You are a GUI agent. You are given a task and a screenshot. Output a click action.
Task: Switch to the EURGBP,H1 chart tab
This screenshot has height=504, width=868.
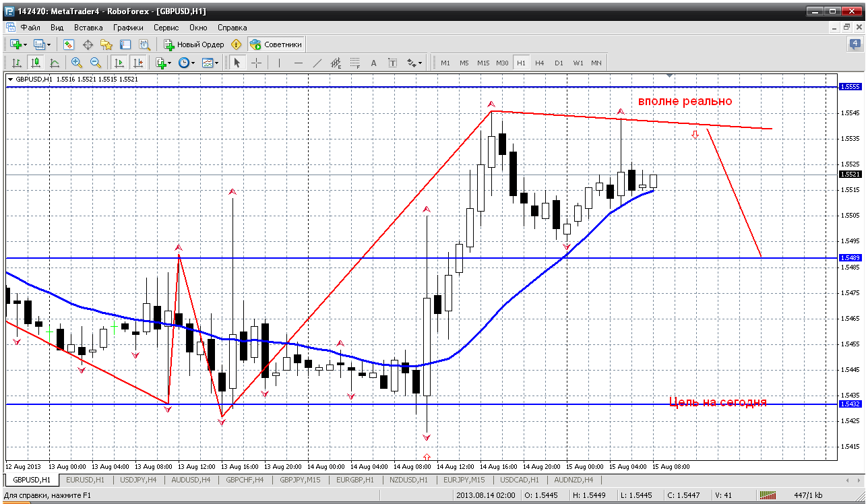[354, 480]
